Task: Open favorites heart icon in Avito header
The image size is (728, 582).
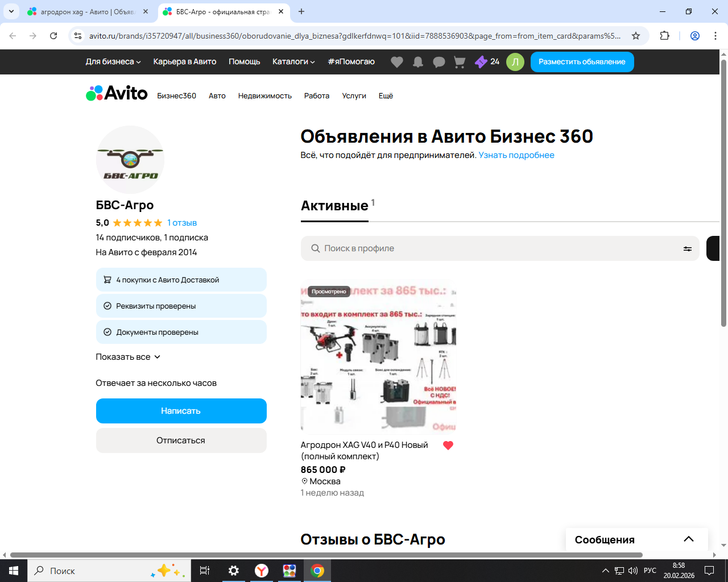Action: tap(397, 62)
